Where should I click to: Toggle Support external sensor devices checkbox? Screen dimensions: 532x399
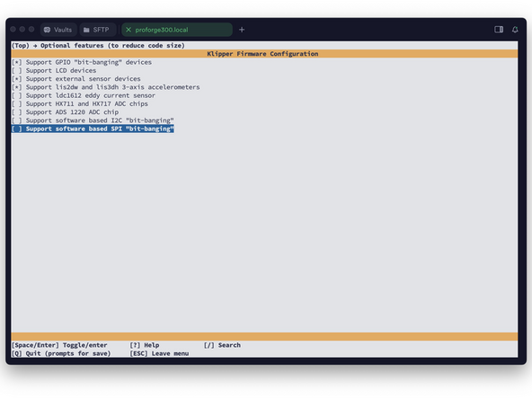pyautogui.click(x=16, y=79)
